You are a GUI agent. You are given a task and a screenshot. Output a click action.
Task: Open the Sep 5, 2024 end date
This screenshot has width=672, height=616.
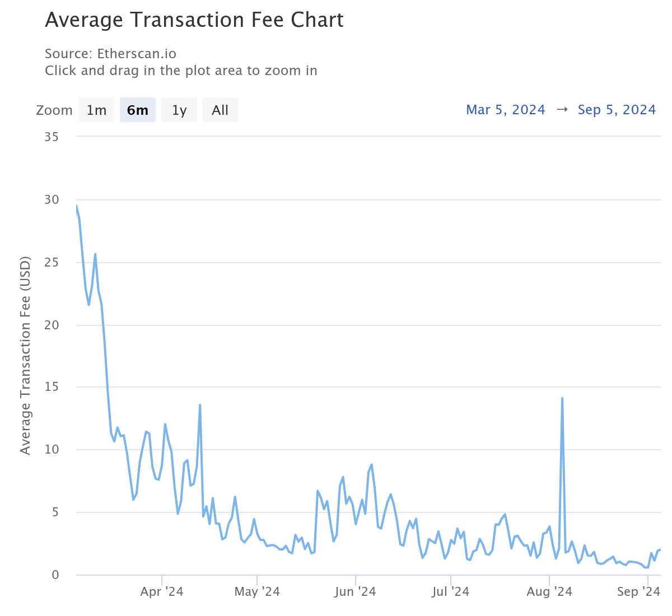coord(617,110)
